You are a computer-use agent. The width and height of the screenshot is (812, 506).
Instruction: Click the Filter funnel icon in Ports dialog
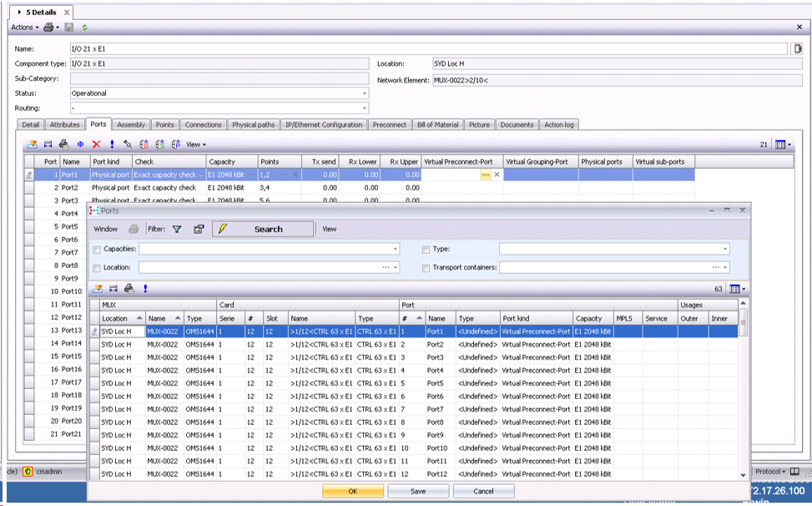click(177, 229)
